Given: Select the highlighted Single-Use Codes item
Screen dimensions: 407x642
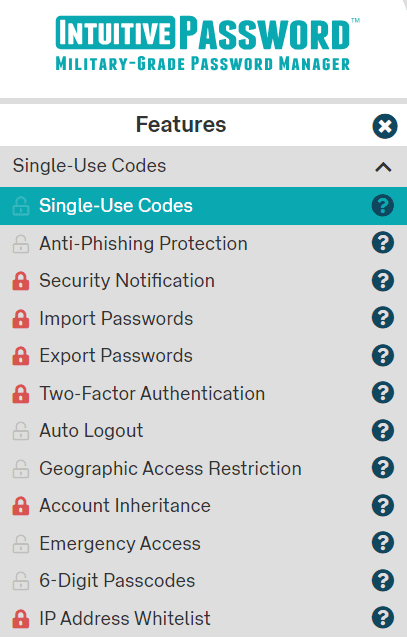Looking at the screenshot, I should coord(204,206).
